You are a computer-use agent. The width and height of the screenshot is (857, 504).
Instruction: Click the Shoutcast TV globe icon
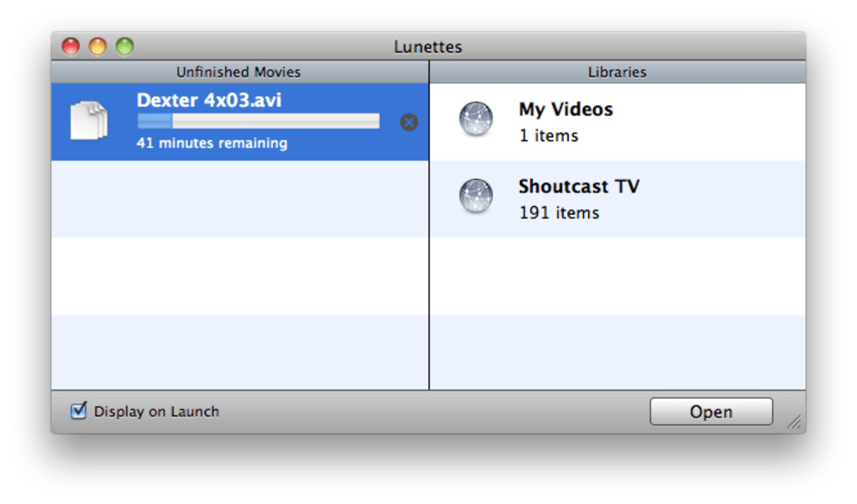click(476, 197)
